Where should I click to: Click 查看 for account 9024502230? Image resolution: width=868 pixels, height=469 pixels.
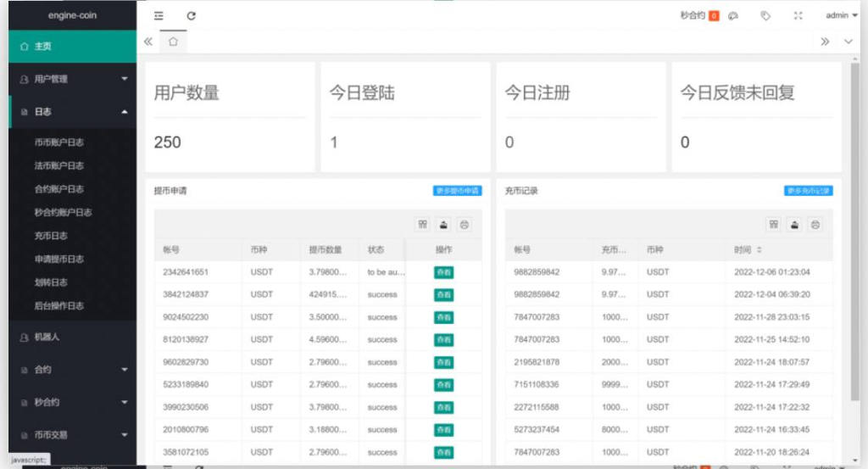pos(443,317)
